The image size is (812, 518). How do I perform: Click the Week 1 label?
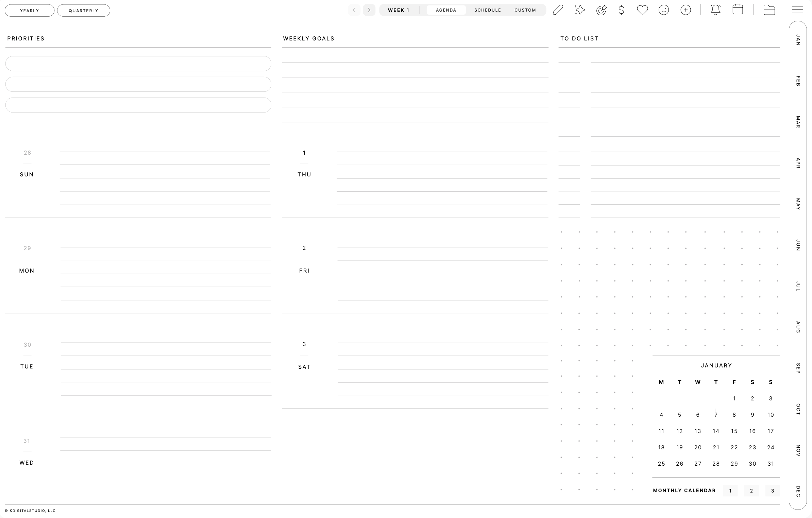pos(399,10)
